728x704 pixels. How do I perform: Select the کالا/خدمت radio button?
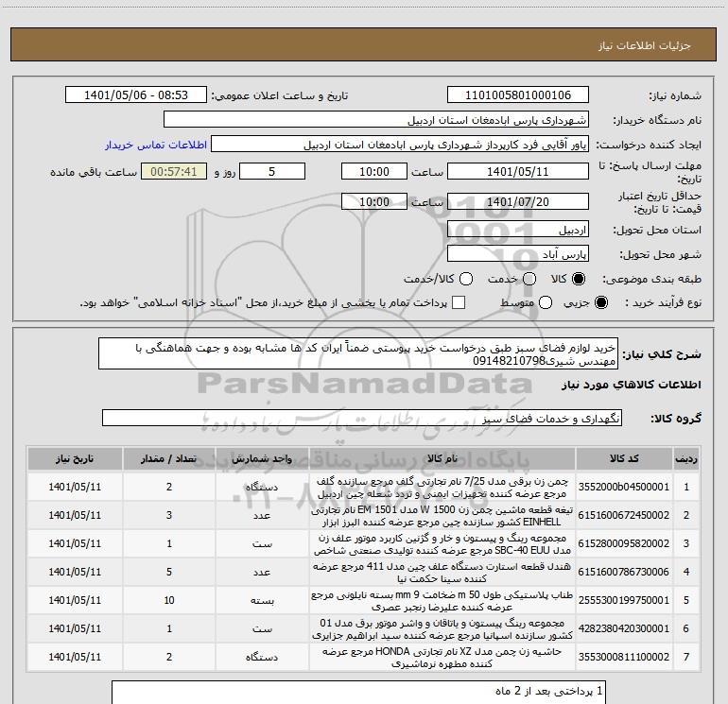[466, 279]
